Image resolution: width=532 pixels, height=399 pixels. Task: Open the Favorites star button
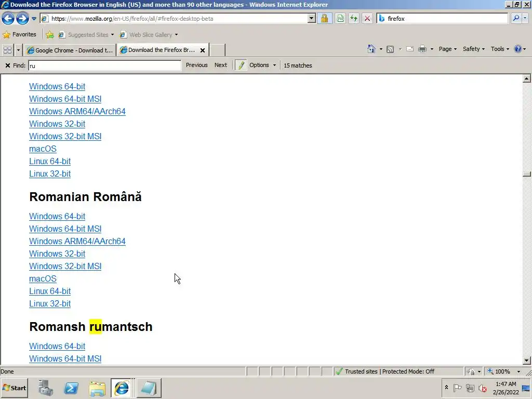pyautogui.click(x=19, y=34)
